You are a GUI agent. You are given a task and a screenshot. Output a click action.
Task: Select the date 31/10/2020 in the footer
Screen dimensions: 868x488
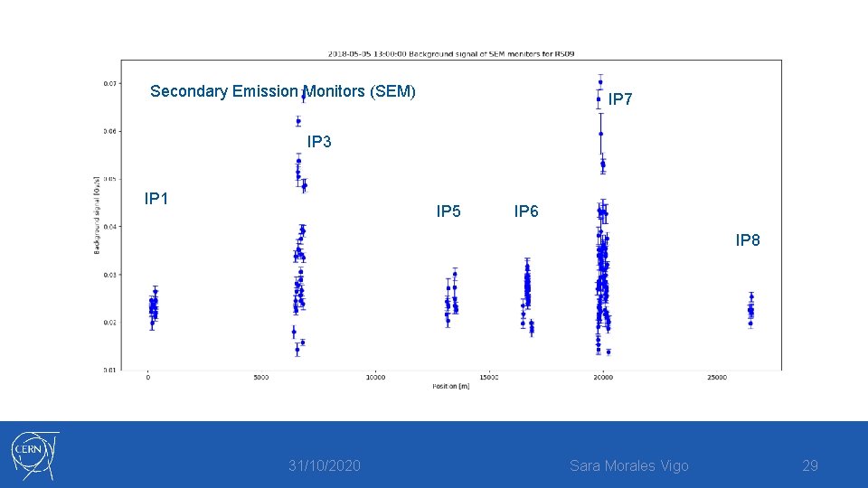point(325,466)
